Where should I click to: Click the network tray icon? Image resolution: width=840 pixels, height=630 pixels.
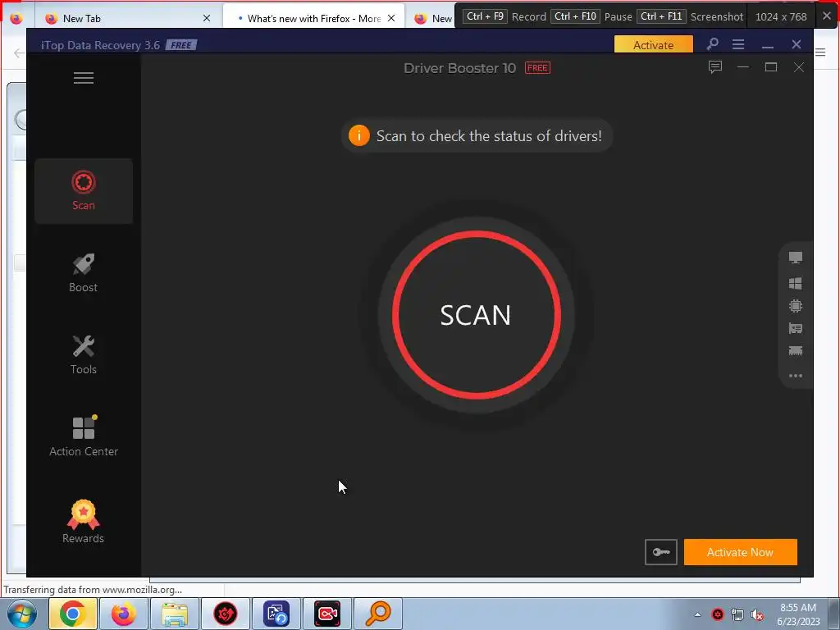[x=737, y=614]
